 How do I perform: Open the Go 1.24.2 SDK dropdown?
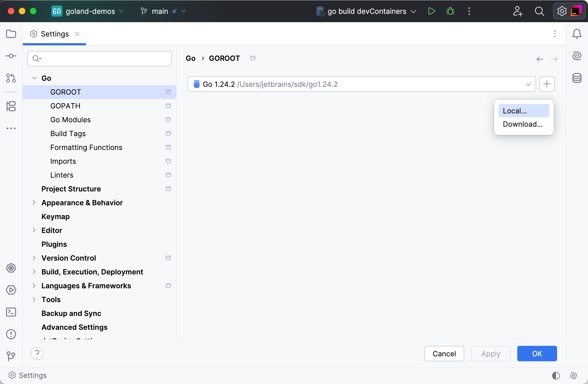[528, 84]
